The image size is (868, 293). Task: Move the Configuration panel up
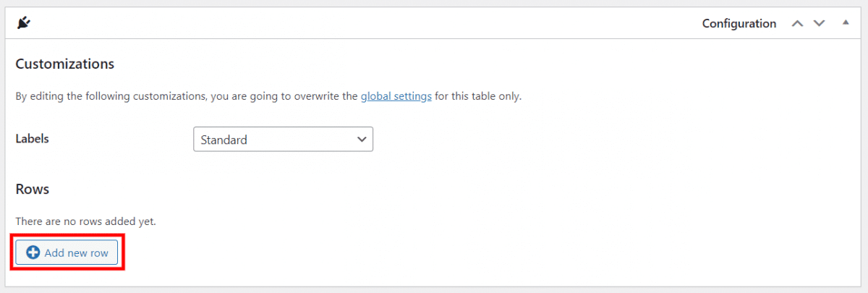tap(797, 23)
